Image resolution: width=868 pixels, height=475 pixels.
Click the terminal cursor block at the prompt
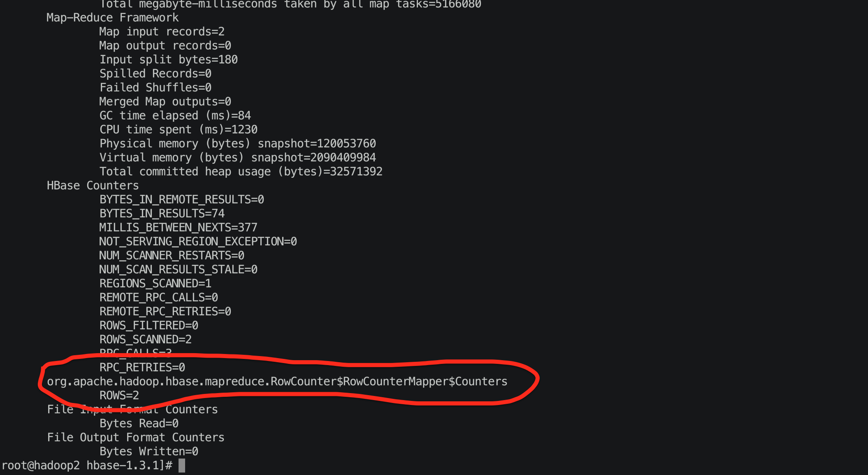tap(182, 466)
